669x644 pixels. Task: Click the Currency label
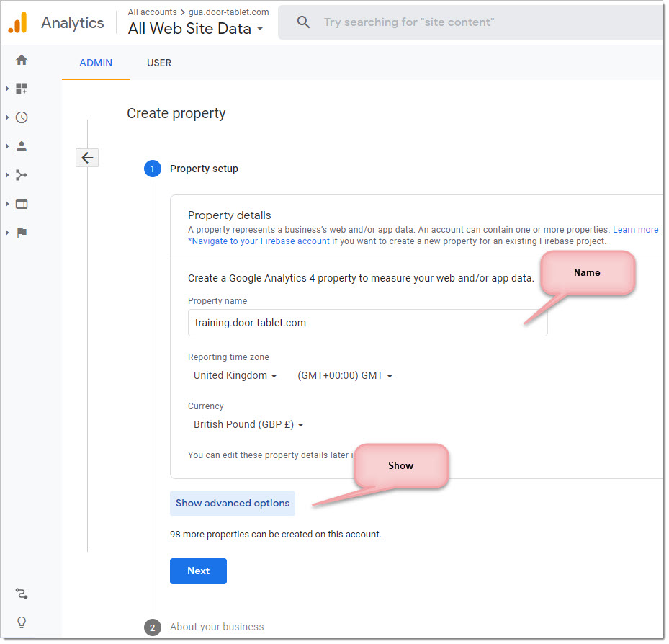tap(206, 407)
